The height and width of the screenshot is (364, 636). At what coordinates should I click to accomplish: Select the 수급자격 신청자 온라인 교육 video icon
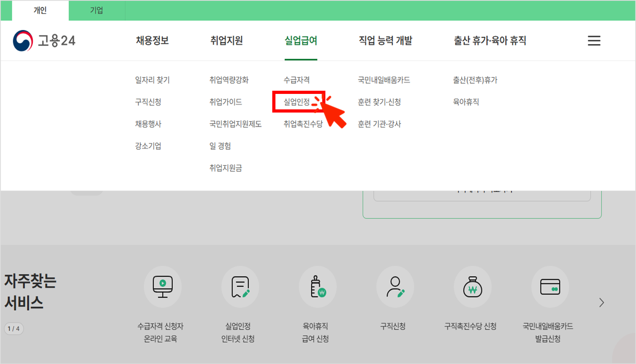pos(162,287)
